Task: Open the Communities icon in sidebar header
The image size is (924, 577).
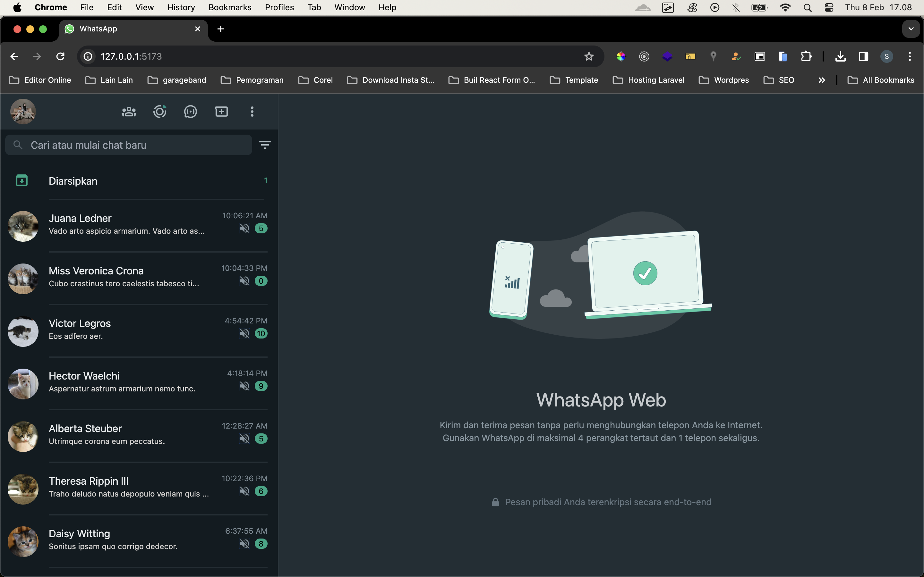Action: tap(129, 112)
